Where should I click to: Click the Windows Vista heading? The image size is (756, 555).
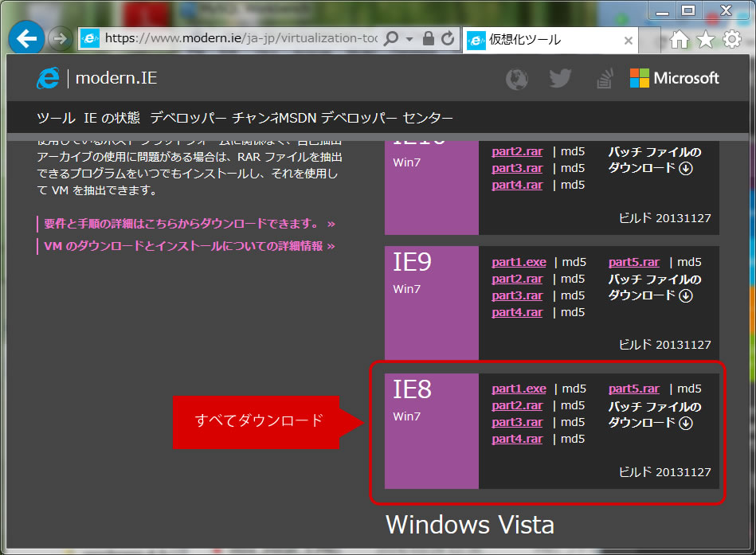(469, 525)
